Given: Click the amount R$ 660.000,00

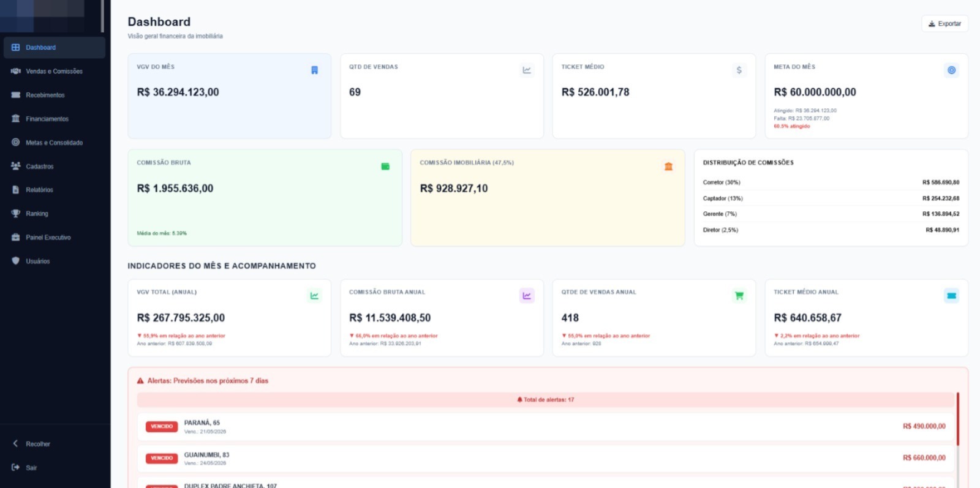Looking at the screenshot, I should (x=924, y=458).
